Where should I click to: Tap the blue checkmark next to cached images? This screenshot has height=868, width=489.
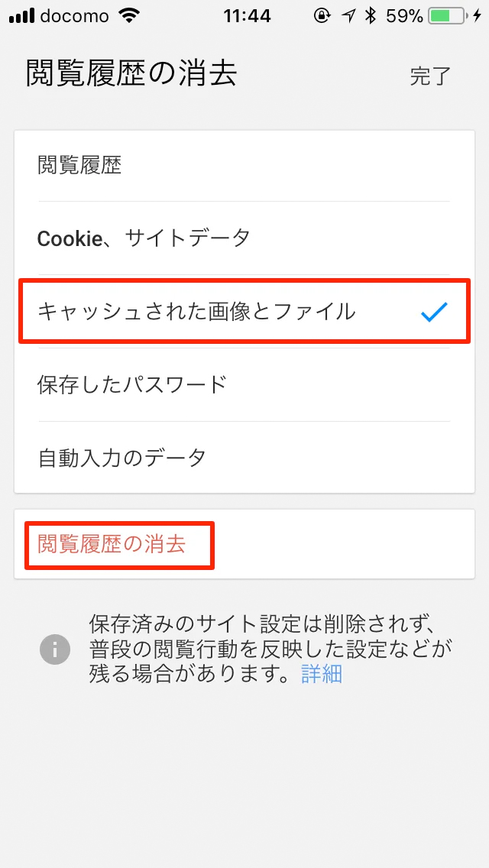(436, 309)
